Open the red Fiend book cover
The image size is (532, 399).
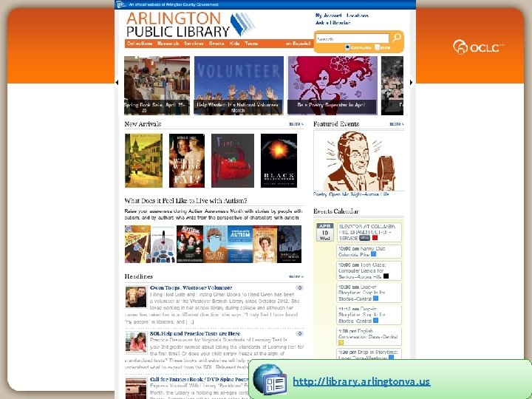pos(233,160)
